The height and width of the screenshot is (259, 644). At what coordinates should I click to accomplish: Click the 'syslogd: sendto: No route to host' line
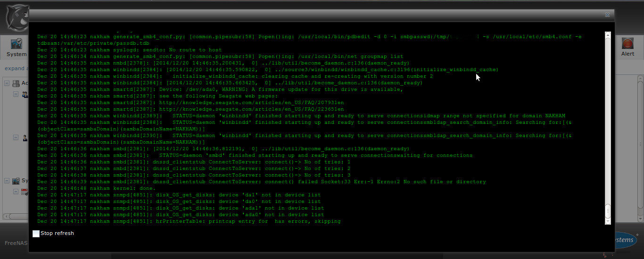coord(129,49)
